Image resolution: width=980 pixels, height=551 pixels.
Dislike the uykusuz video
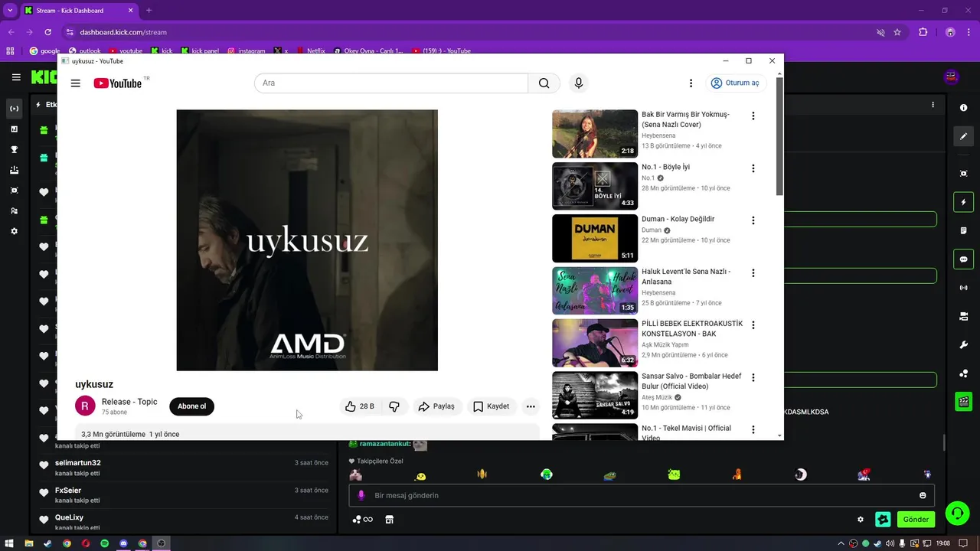pyautogui.click(x=394, y=406)
